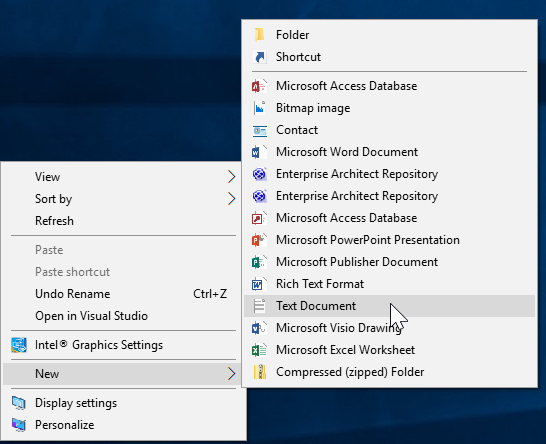
Task: Click the Microsoft Word Document icon
Action: click(259, 152)
